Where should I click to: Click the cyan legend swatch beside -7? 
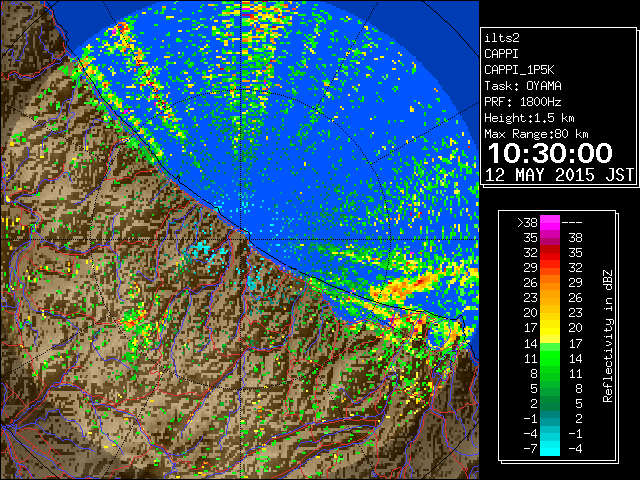click(x=550, y=449)
